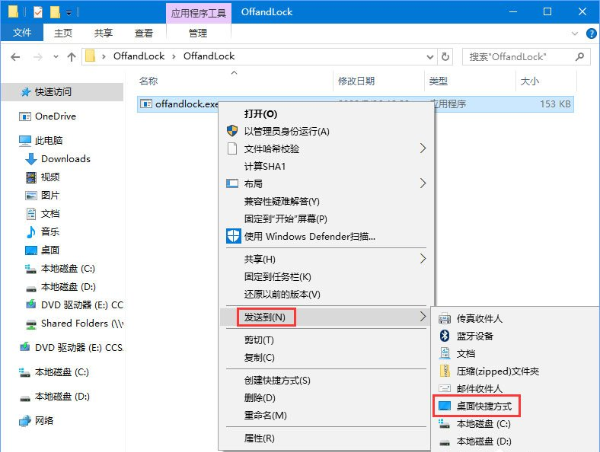Scan with Windows Defender entry

click(x=326, y=237)
